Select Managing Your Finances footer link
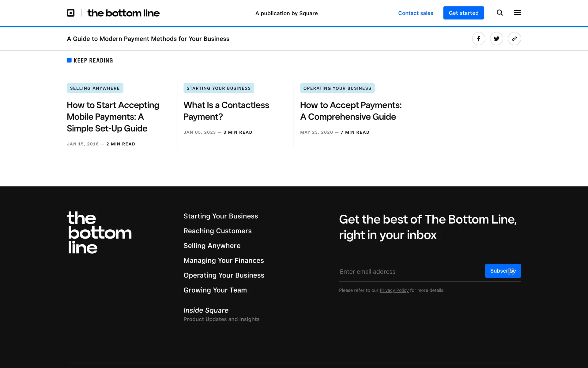The image size is (588, 368). (x=224, y=261)
